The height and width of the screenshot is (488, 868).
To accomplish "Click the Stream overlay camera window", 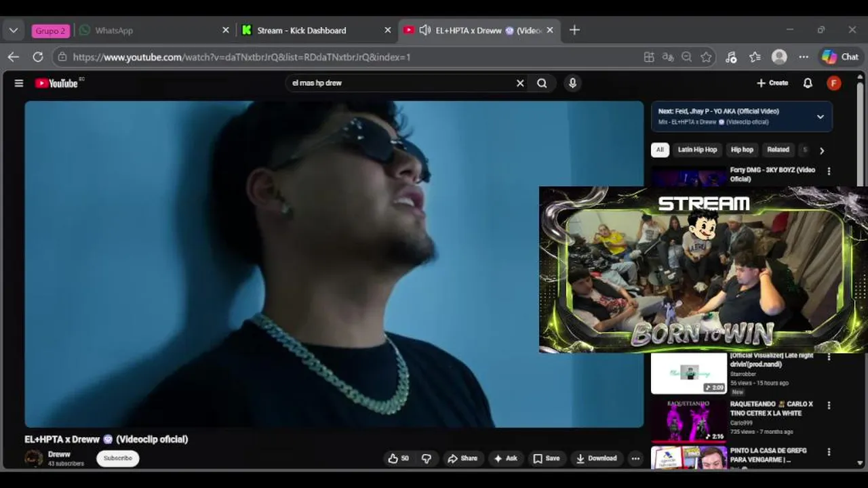I will 703,270.
